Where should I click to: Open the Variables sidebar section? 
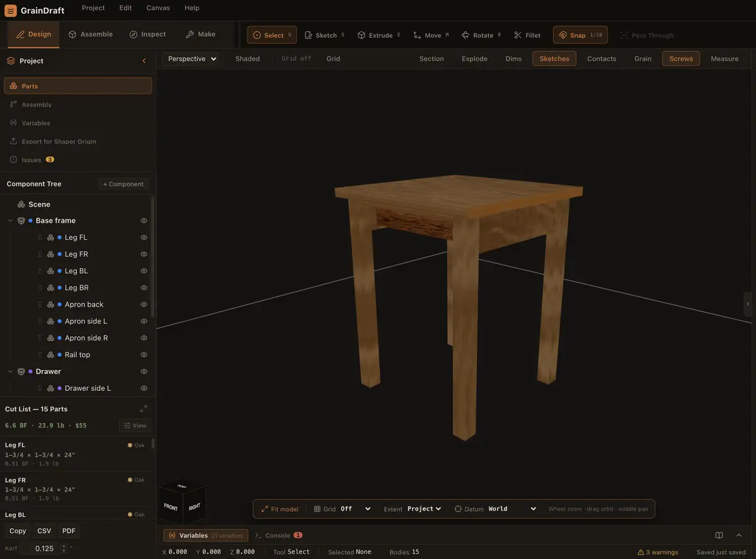coord(78,123)
